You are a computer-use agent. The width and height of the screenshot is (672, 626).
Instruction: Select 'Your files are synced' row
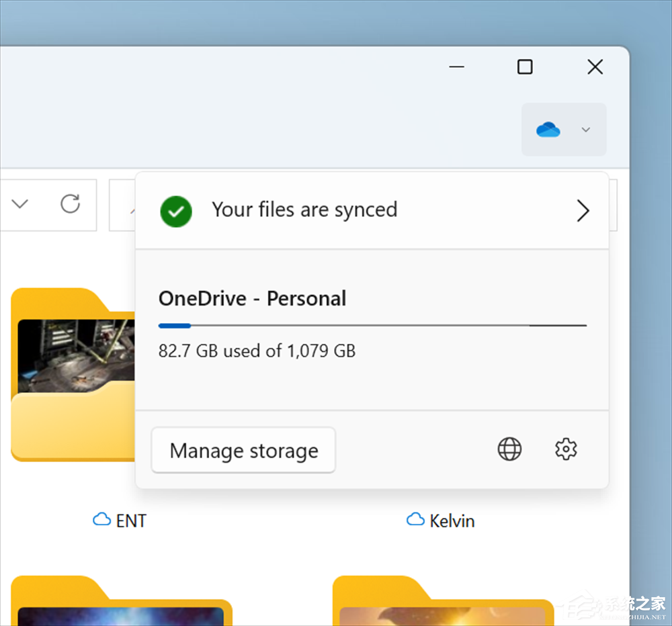pos(304,210)
